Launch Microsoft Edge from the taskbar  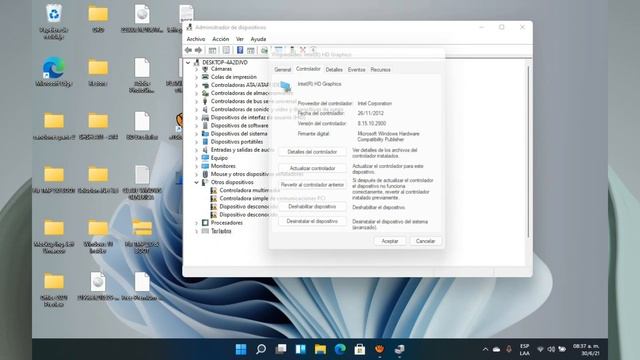340,349
